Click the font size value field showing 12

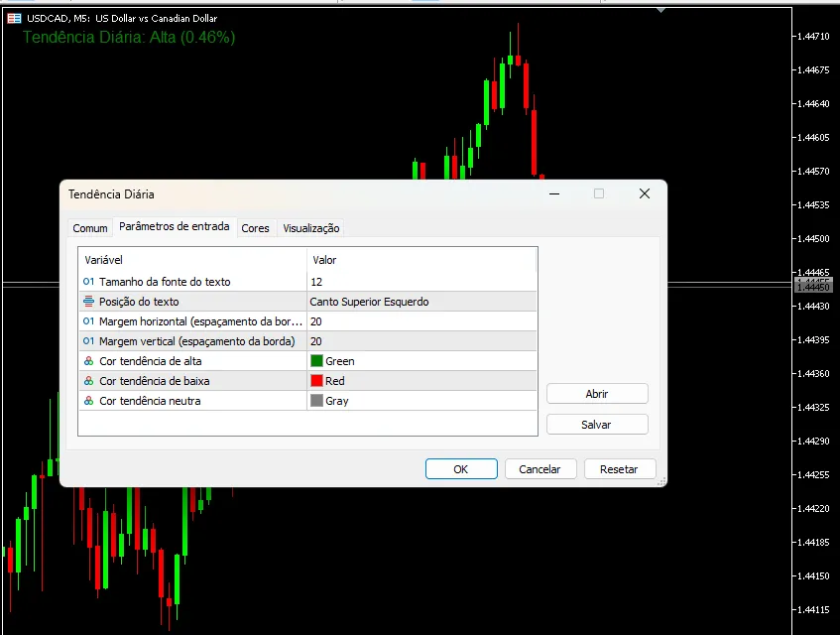pos(421,282)
